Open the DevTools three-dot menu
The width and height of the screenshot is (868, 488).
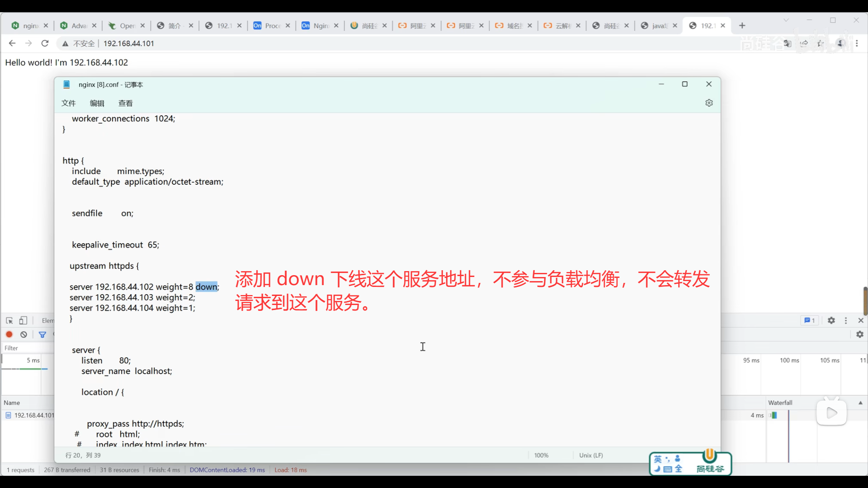[846, 320]
